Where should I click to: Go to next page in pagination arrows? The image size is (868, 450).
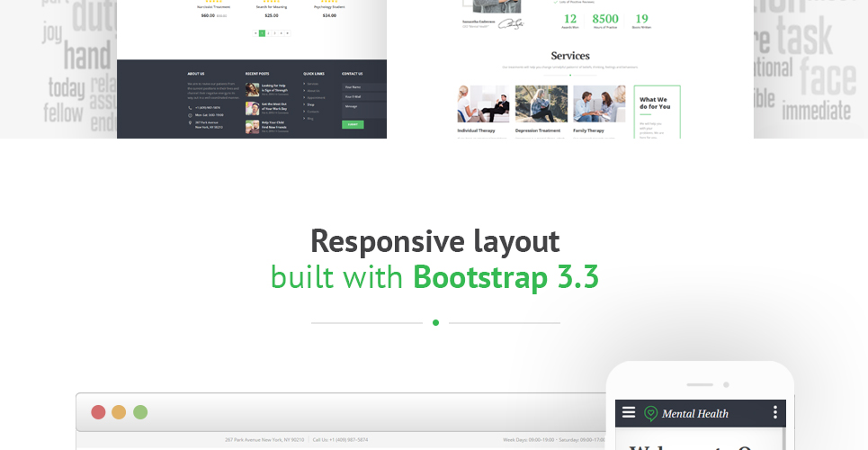287,33
